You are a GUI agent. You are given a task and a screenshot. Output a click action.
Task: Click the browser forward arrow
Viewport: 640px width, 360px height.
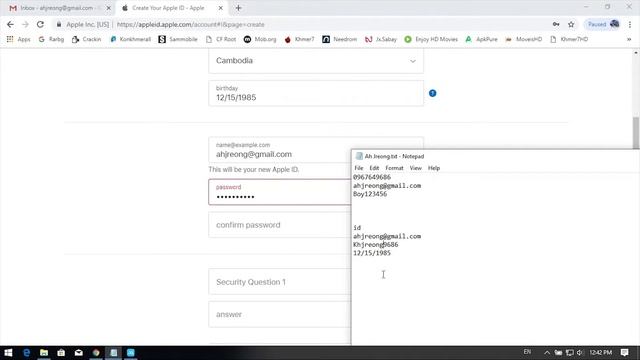tap(25, 24)
